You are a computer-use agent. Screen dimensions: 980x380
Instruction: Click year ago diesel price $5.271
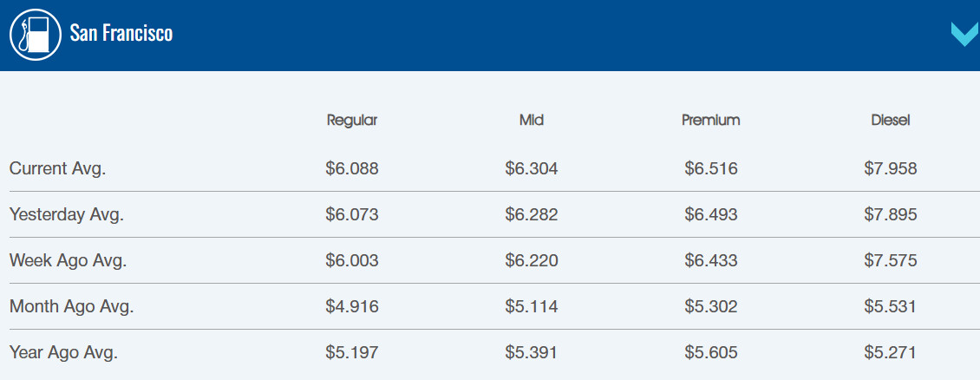(x=891, y=352)
